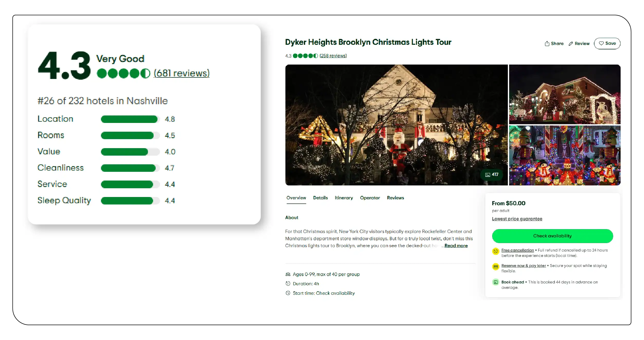Open the Itinerary tab
The height and width of the screenshot is (340, 644).
point(344,198)
